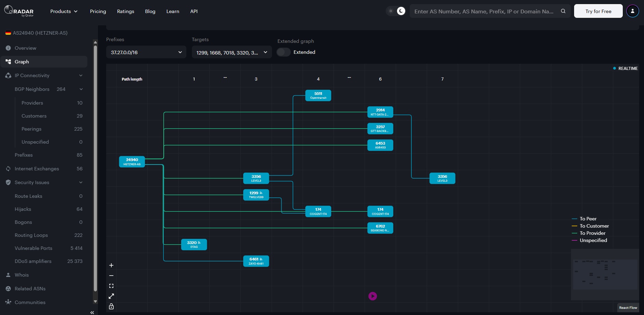Click the Overview info icon

point(8,48)
